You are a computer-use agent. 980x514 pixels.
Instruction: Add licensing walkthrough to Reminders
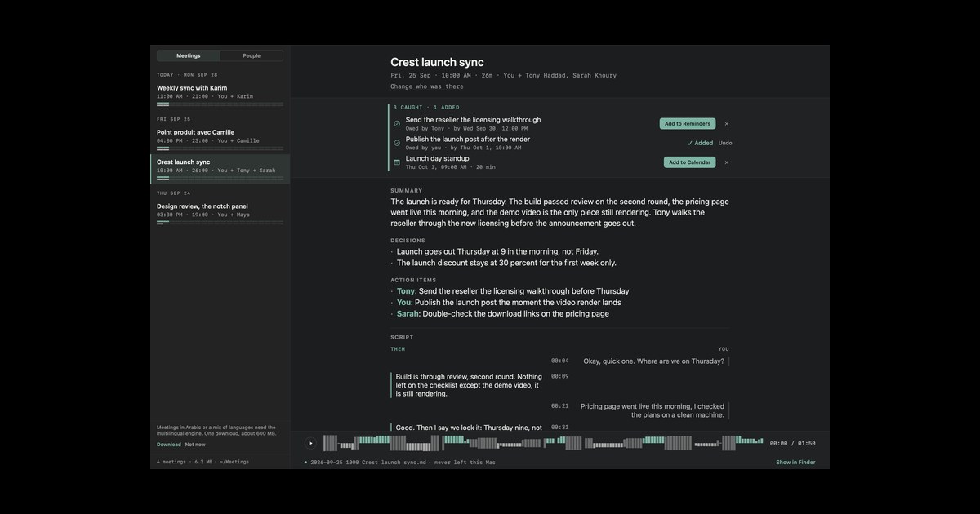pyautogui.click(x=688, y=124)
